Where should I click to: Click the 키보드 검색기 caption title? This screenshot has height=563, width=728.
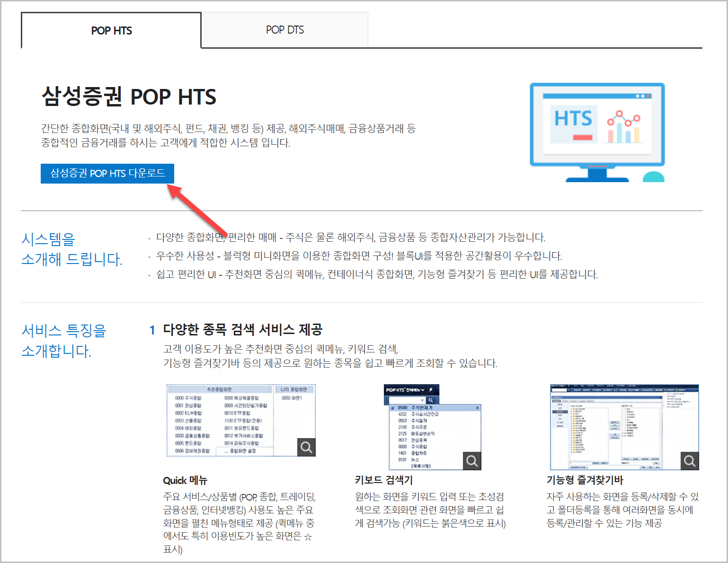pos(384,480)
